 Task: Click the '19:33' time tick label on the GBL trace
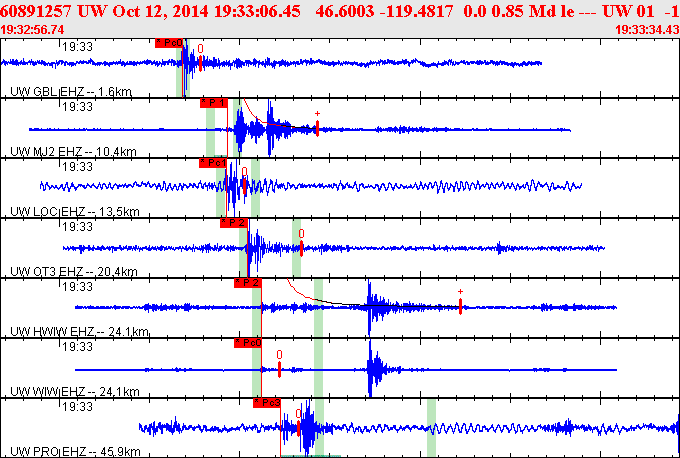[78, 46]
